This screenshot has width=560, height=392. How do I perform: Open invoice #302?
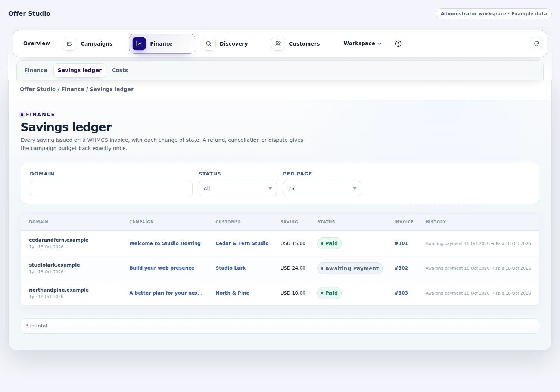pyautogui.click(x=401, y=268)
